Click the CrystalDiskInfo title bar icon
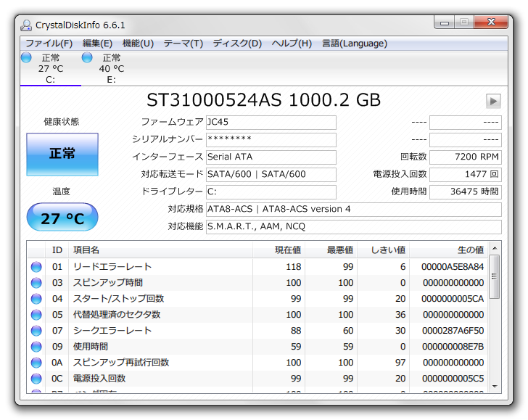Screen dimensions: 528x420 (26, 25)
